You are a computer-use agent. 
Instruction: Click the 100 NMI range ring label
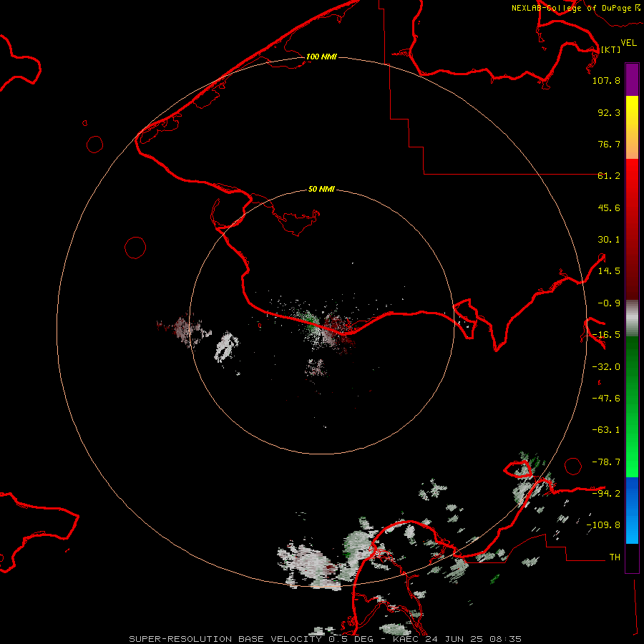click(321, 57)
